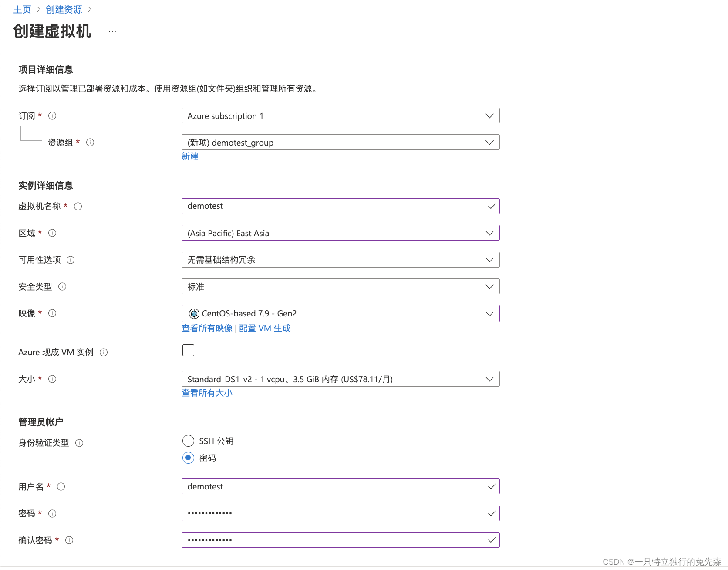The image size is (728, 570).
Task: Click info icon beside 安全类型
Action: 62,287
